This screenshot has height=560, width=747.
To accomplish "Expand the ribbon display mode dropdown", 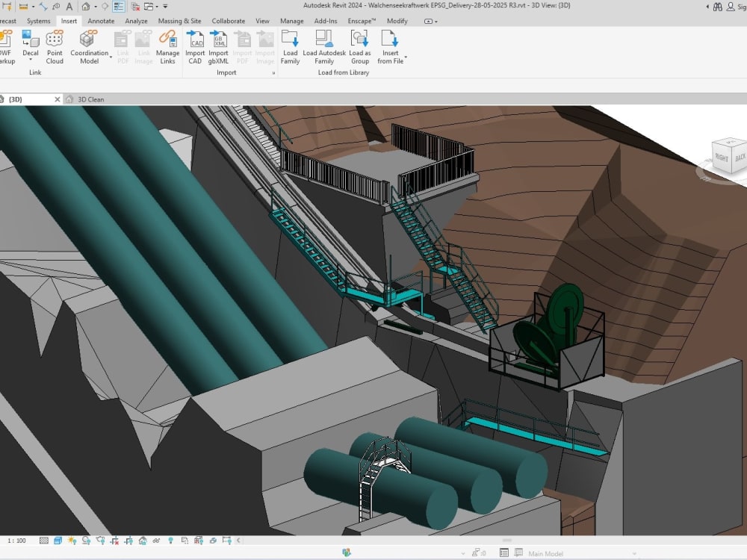I will pos(431,22).
